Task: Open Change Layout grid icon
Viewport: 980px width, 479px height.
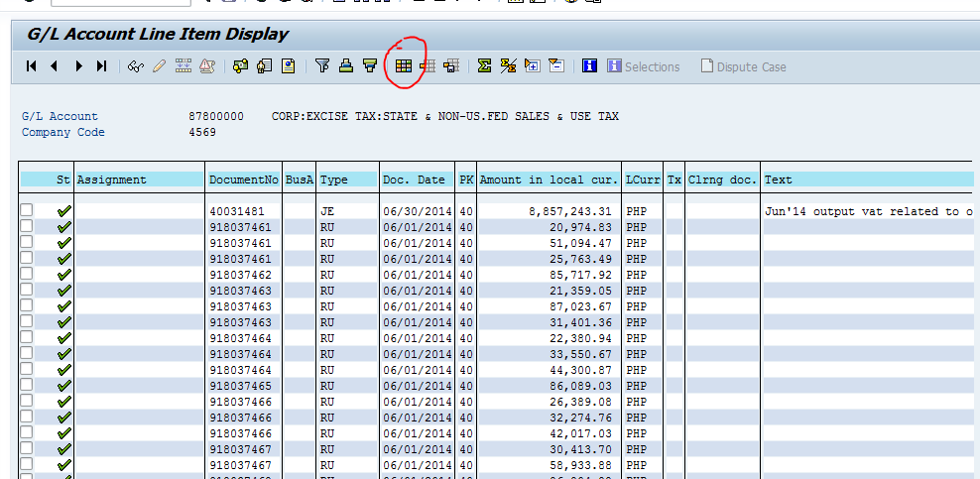Action: [x=404, y=65]
